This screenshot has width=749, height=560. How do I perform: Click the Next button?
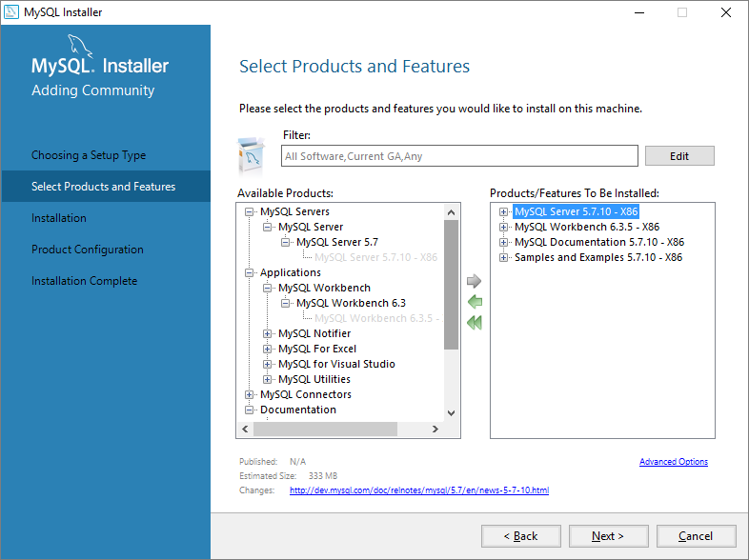coord(608,536)
